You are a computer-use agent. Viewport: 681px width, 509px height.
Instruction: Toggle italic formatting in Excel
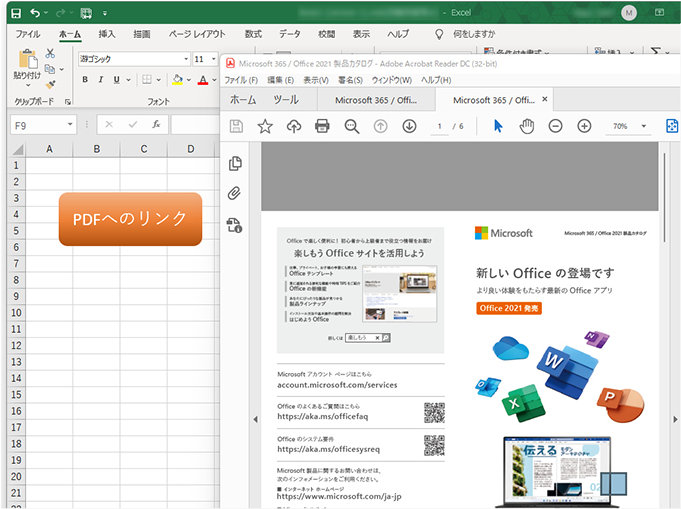point(101,79)
